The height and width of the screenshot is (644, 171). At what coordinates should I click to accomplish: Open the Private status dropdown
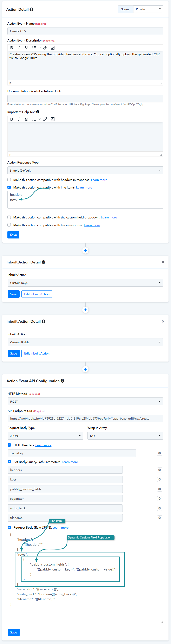[x=148, y=9]
